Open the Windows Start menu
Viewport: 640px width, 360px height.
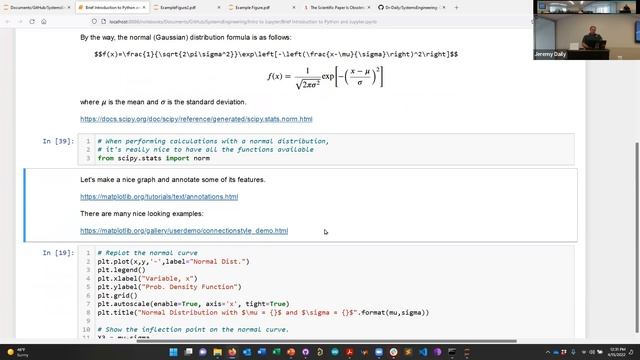[173, 352]
